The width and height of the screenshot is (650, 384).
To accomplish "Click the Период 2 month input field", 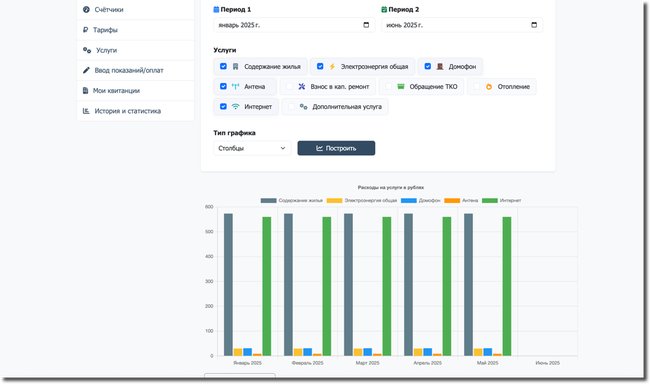I will point(462,25).
